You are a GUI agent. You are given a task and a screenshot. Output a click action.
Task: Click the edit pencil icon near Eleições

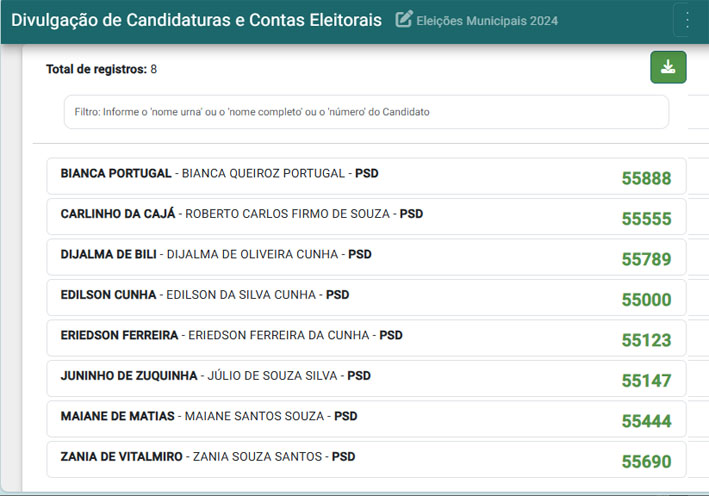click(404, 19)
